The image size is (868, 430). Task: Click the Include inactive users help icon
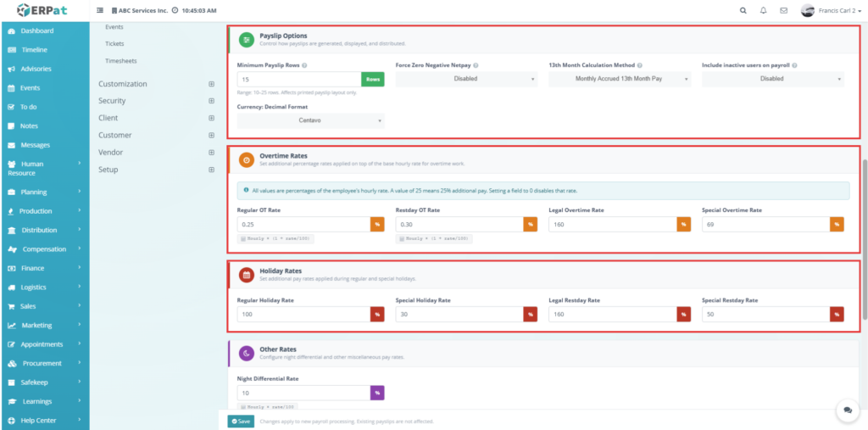click(x=795, y=65)
